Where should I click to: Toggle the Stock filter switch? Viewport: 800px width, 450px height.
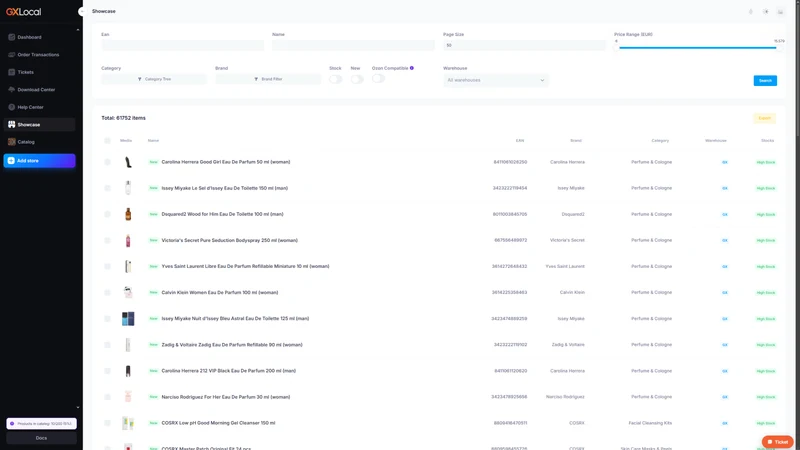[336, 79]
